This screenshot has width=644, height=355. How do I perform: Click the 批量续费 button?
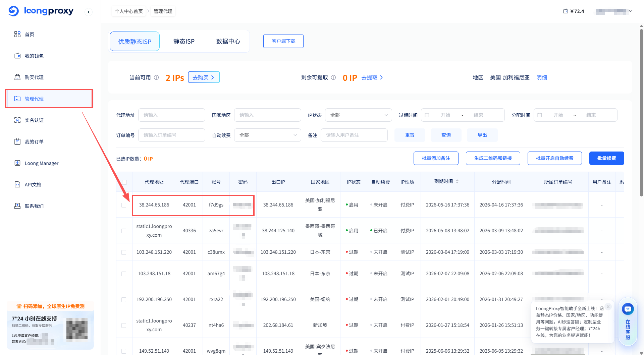click(x=606, y=158)
